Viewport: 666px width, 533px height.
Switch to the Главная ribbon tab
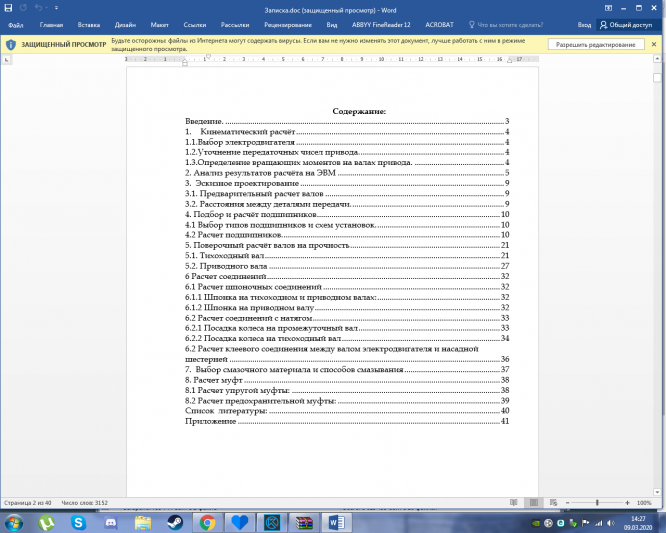pyautogui.click(x=51, y=25)
